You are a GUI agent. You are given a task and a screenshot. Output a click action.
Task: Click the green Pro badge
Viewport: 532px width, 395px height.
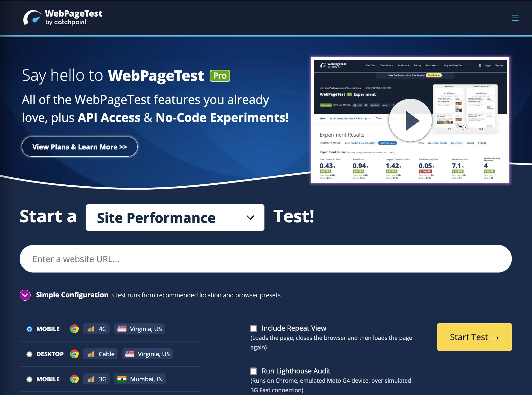pos(220,76)
